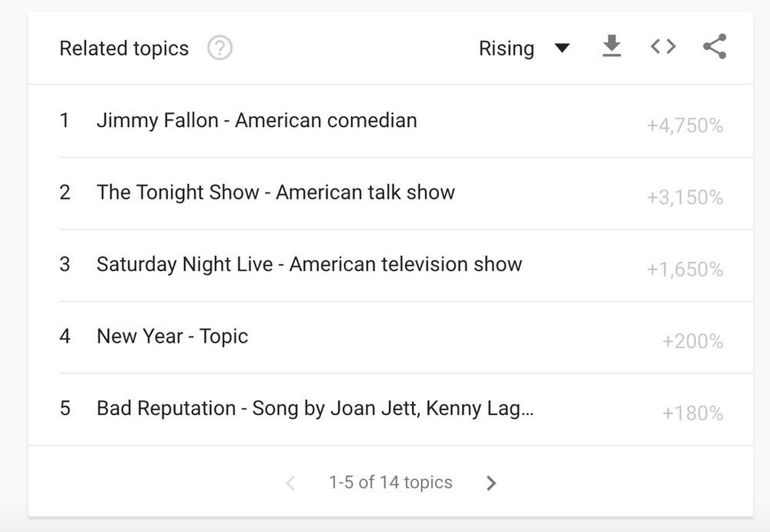Click the share icon
The image size is (770, 532).
[715, 46]
